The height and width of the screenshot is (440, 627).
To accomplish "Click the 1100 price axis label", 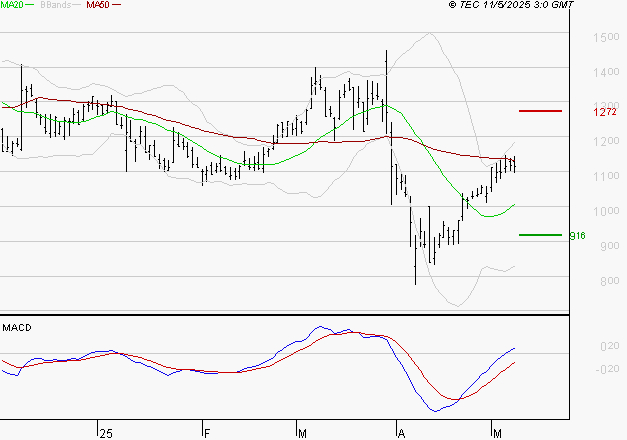I will tap(606, 176).
